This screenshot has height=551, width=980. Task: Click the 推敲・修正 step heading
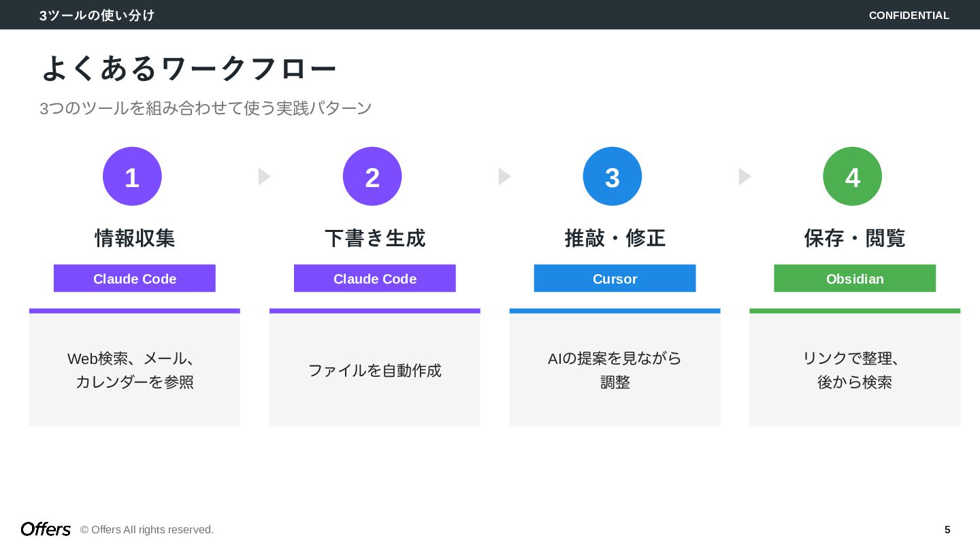coord(615,238)
